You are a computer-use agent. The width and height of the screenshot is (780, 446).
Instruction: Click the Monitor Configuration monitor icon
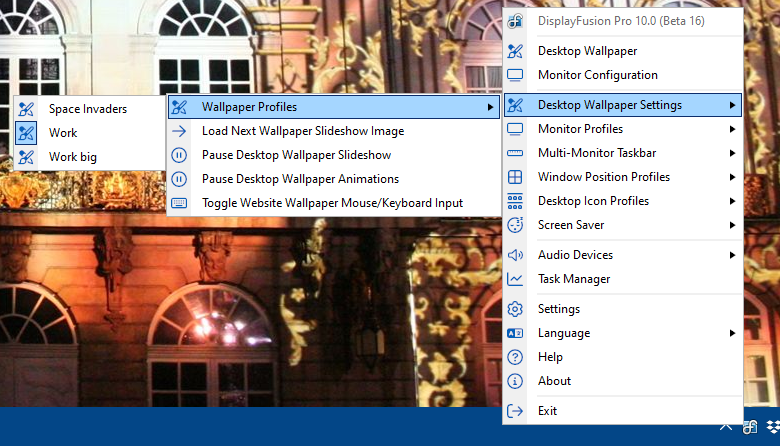click(515, 75)
